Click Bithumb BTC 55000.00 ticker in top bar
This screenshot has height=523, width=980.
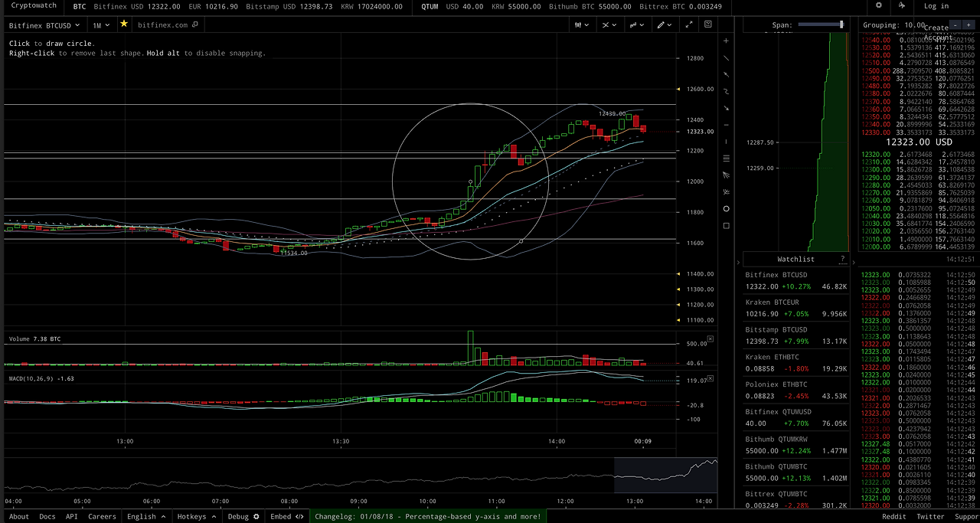pos(590,6)
